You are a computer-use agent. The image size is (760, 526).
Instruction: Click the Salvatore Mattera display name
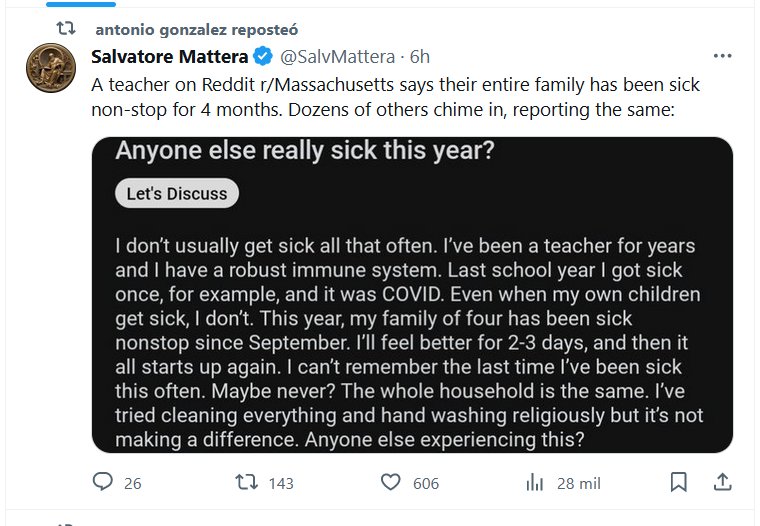[168, 56]
